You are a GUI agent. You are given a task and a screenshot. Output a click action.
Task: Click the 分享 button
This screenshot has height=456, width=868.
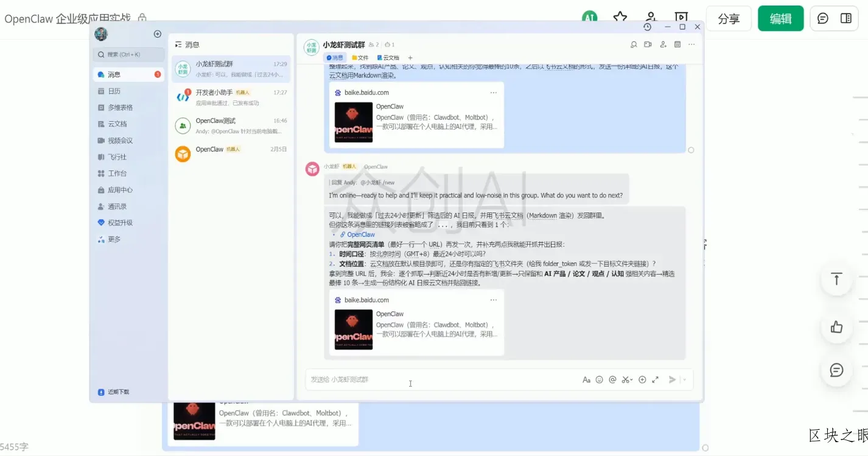click(728, 18)
